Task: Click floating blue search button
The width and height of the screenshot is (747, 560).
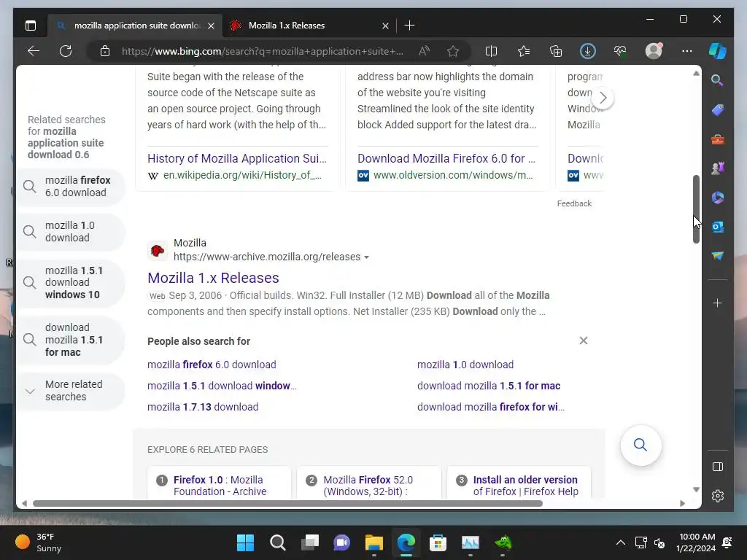Action: [x=640, y=446]
